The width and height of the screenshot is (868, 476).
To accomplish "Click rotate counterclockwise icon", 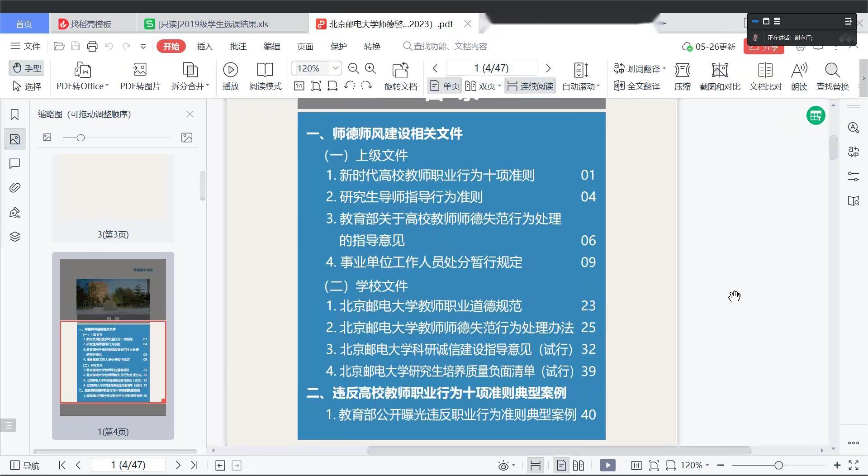I will [x=349, y=86].
